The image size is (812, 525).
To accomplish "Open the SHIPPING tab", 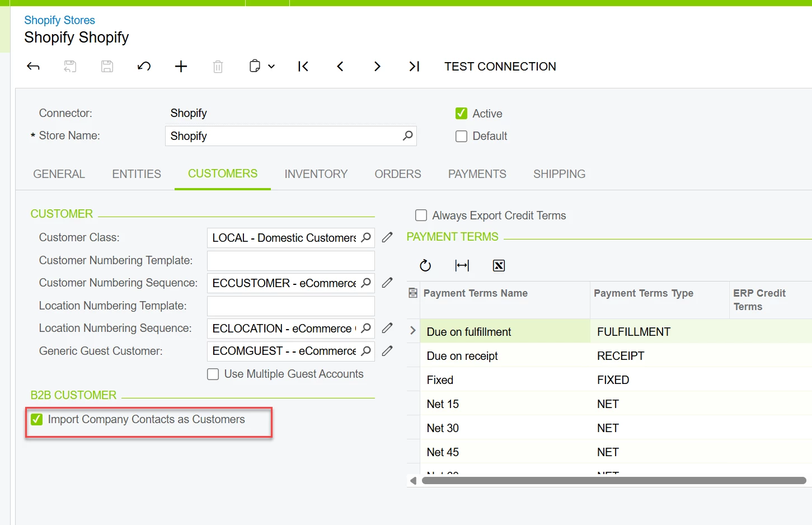I will tap(560, 174).
